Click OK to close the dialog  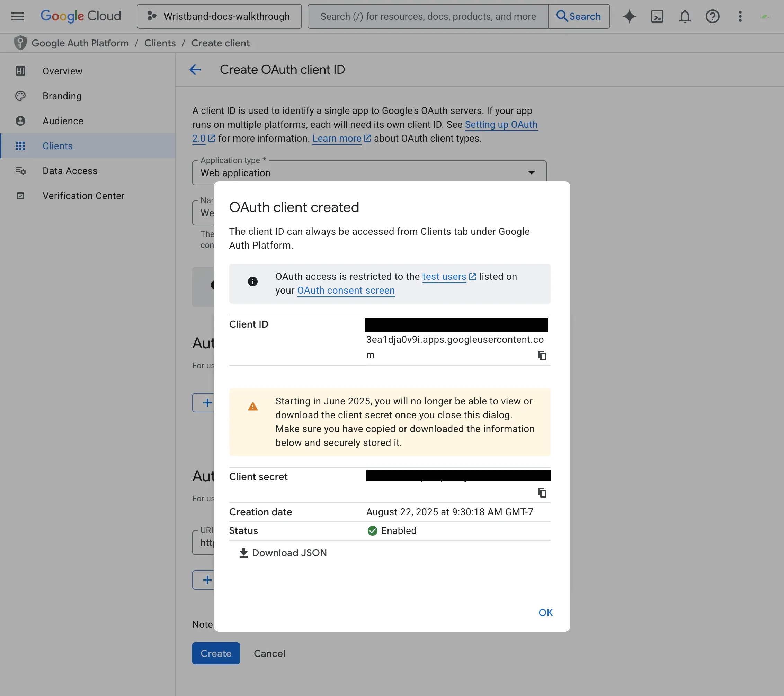pos(545,613)
